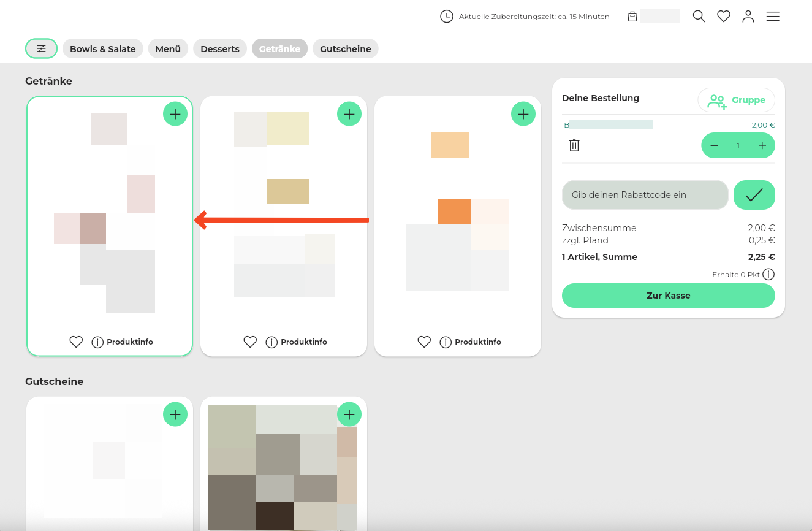This screenshot has width=812, height=531.
Task: Open the hamburger menu
Action: click(773, 17)
